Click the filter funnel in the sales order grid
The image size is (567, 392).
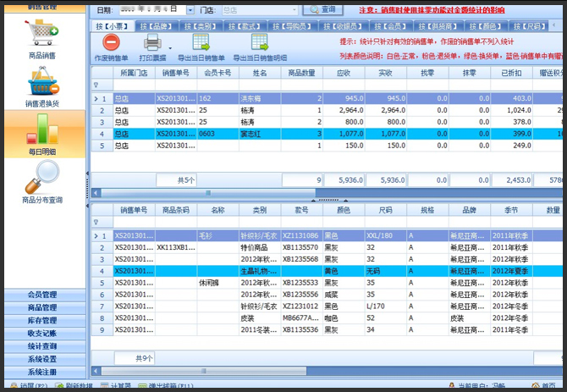point(96,85)
